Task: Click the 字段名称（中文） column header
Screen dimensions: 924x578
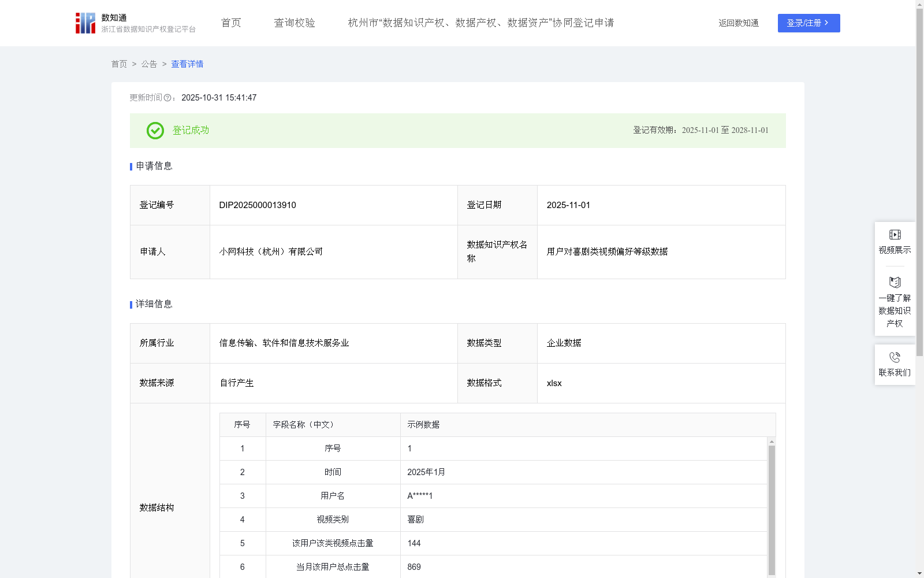Action: (x=333, y=425)
